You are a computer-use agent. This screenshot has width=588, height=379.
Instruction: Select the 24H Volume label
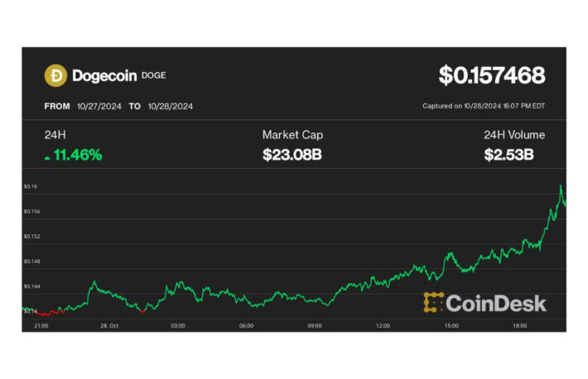click(x=514, y=135)
